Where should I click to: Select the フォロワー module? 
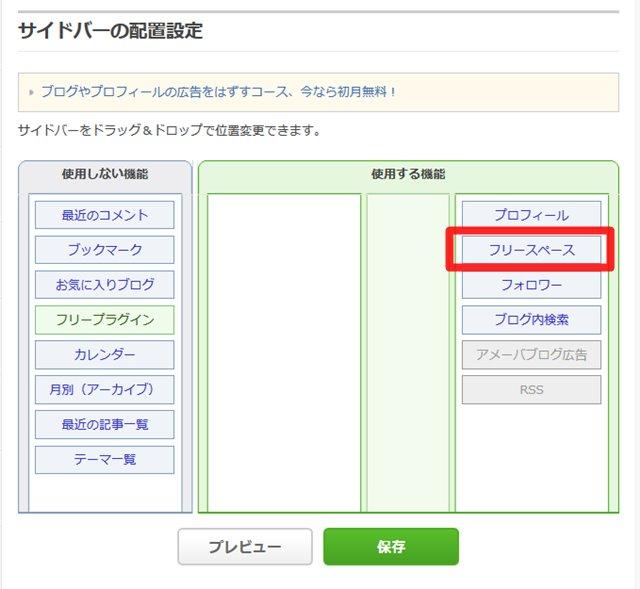click(x=531, y=284)
